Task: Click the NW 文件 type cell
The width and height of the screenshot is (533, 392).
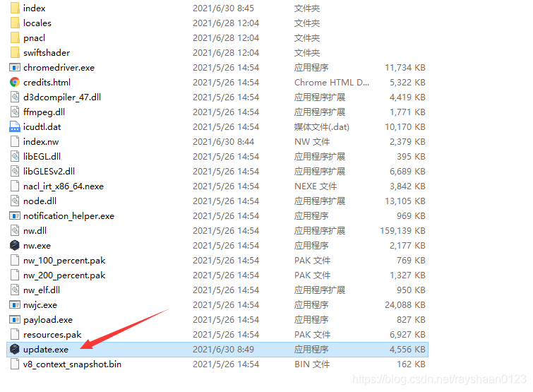Action: tap(312, 142)
